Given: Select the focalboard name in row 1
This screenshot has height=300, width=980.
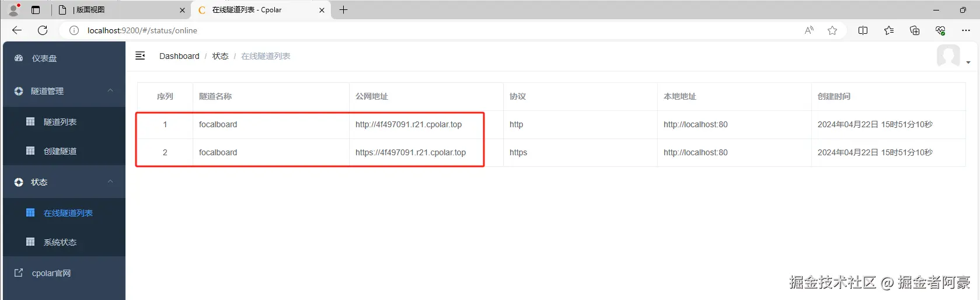Looking at the screenshot, I should point(218,124).
